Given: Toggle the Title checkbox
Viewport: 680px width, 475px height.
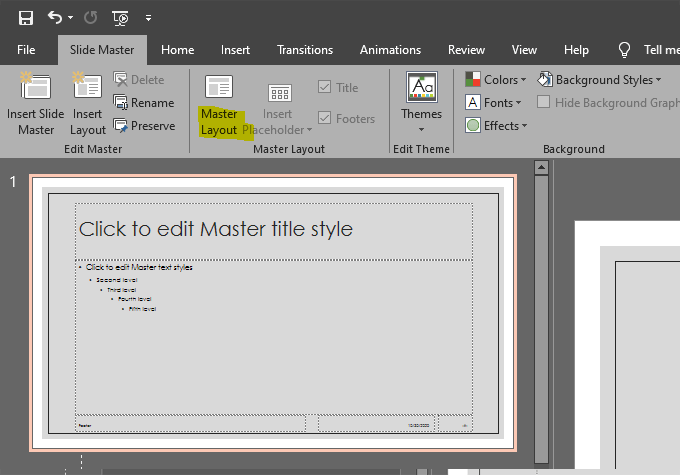Looking at the screenshot, I should (x=325, y=88).
